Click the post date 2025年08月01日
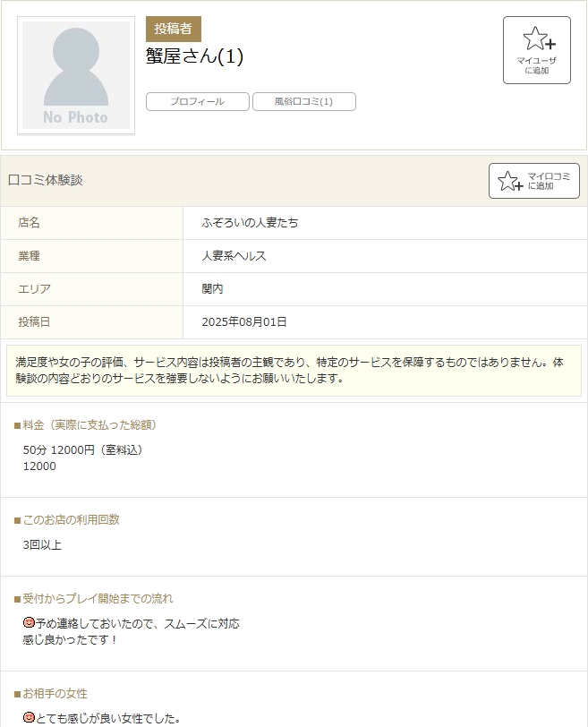This screenshot has width=588, height=727. tap(244, 321)
